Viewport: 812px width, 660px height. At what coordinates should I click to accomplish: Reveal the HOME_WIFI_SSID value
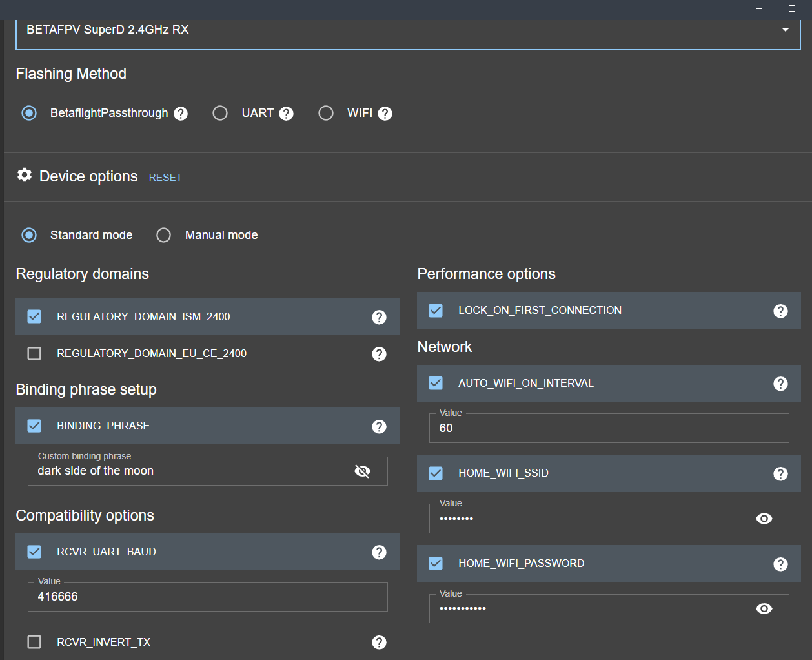click(x=764, y=519)
